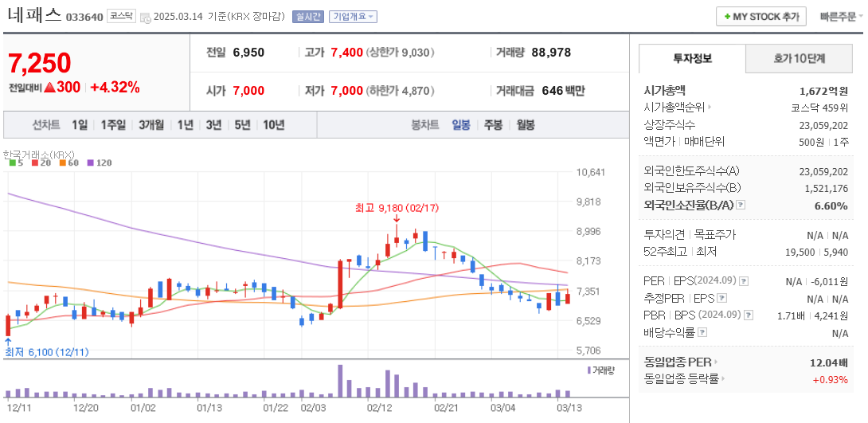Click the arrow next to 동일업종 등락률
Image resolution: width=868 pixels, height=423 pixels.
pyautogui.click(x=724, y=379)
